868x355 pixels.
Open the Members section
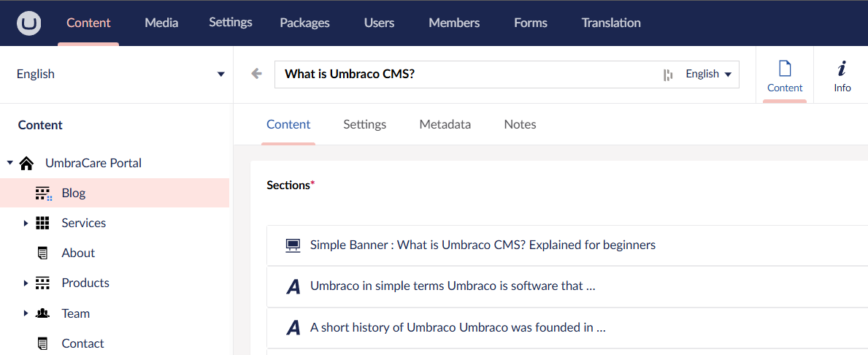[x=455, y=23]
